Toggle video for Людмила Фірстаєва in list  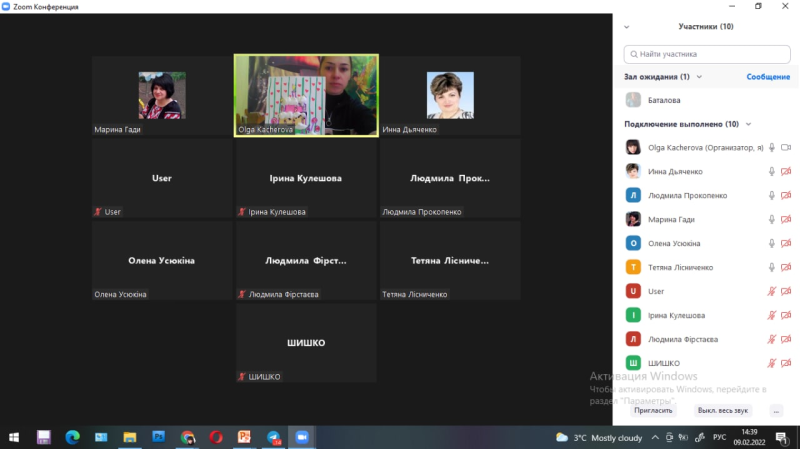[x=786, y=339]
